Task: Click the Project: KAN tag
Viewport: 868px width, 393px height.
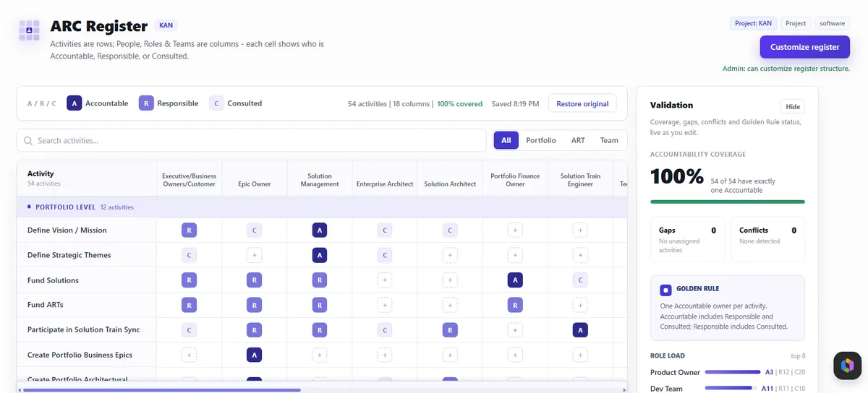Action: coord(753,23)
